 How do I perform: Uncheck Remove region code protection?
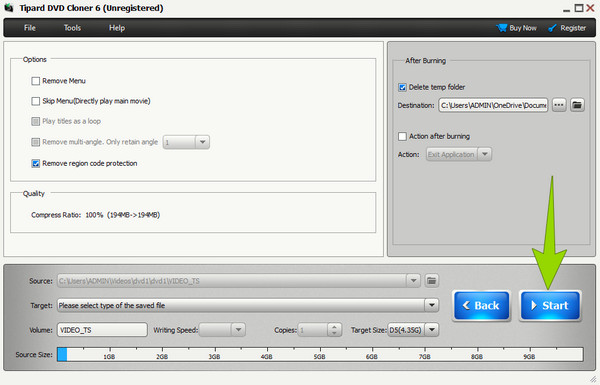point(36,163)
